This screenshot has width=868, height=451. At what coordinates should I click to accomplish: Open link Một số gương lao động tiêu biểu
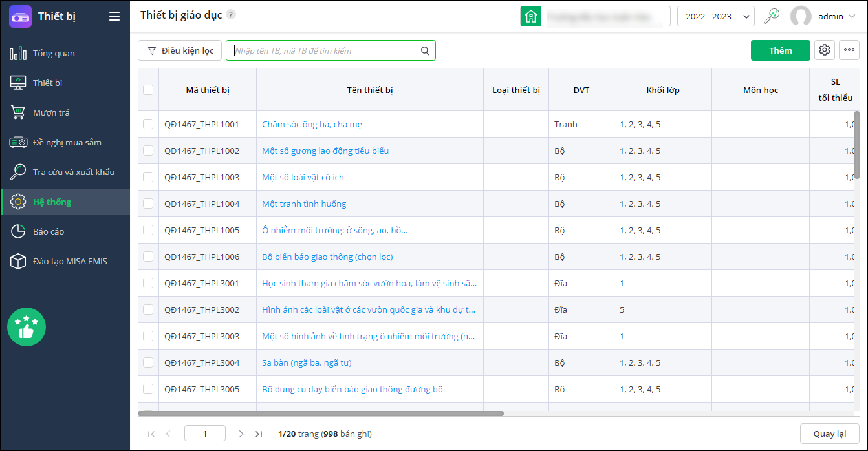point(325,151)
